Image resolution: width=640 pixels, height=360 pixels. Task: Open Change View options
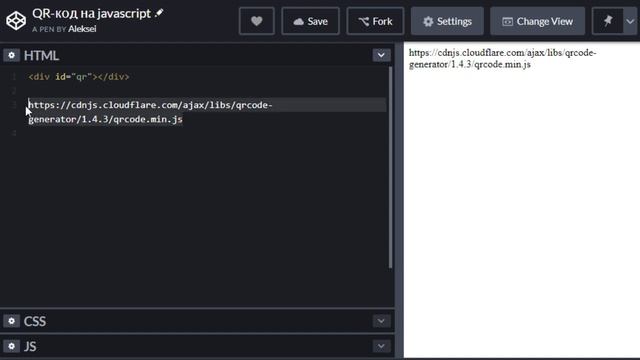(537, 21)
